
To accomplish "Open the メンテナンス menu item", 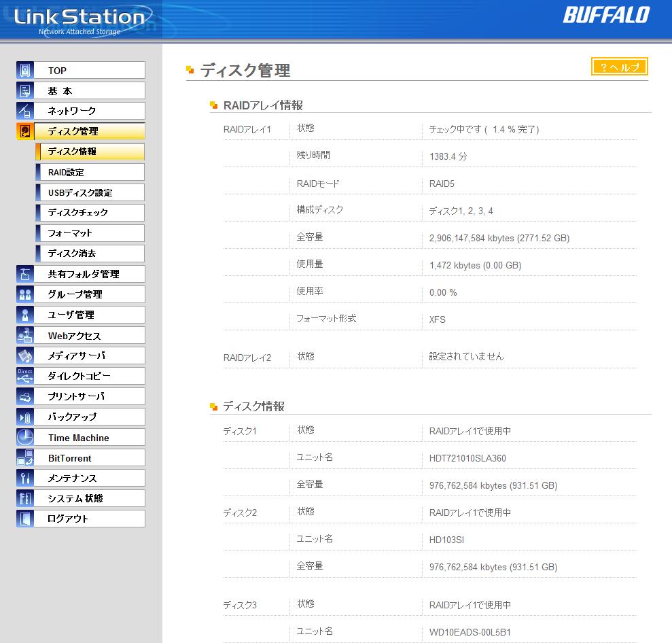I will 90,478.
